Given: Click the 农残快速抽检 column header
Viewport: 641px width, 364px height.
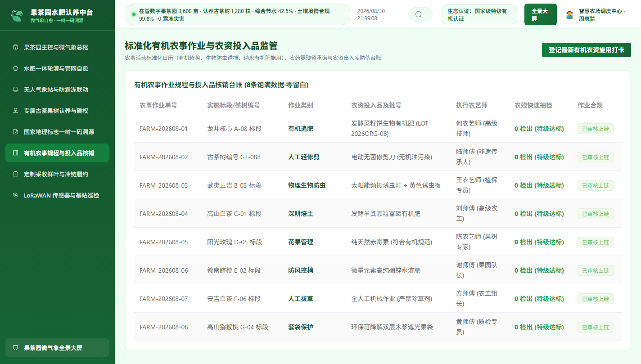Looking at the screenshot, I should click(x=533, y=105).
